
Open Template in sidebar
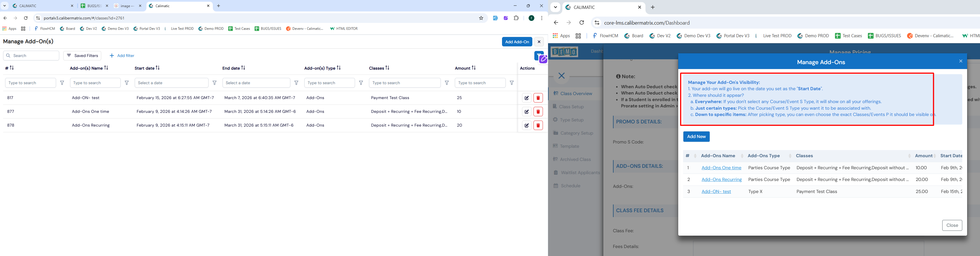click(x=566, y=146)
